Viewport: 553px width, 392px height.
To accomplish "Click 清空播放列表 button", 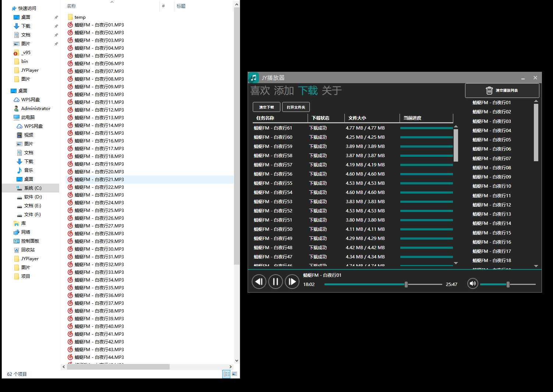I will [x=502, y=91].
